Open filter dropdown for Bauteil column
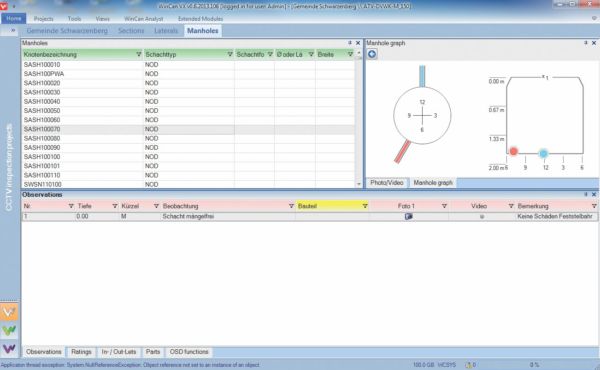This screenshot has width=600, height=370. click(365, 206)
